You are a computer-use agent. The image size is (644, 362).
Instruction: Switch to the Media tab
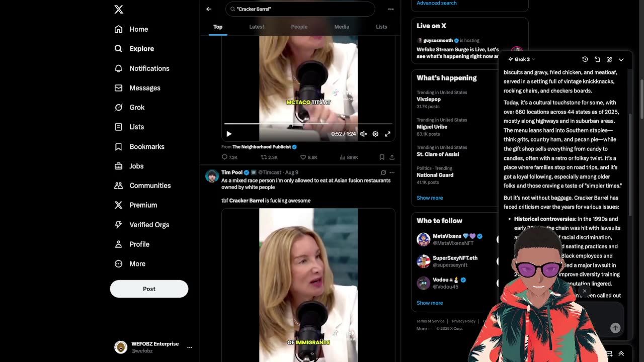click(x=342, y=27)
